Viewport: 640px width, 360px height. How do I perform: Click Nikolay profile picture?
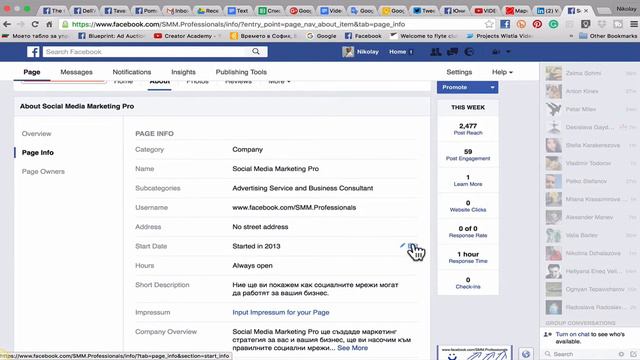[348, 52]
